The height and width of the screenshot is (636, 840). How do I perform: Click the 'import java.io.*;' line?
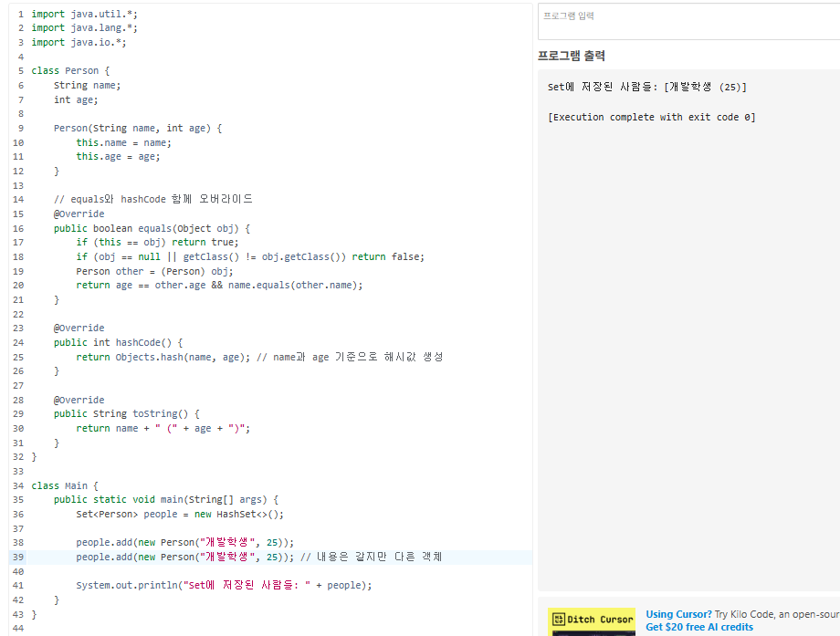click(x=79, y=42)
